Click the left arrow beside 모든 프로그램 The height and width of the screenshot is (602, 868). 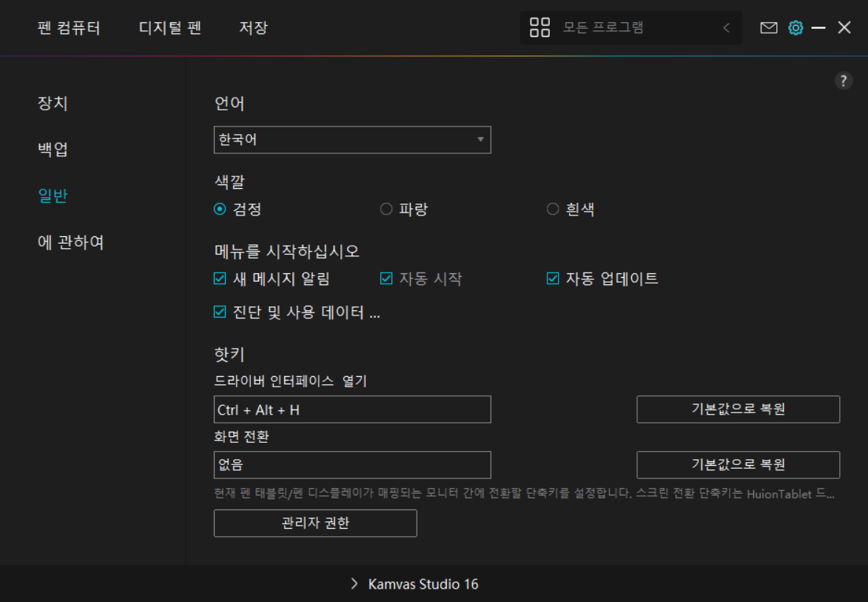[x=726, y=28]
